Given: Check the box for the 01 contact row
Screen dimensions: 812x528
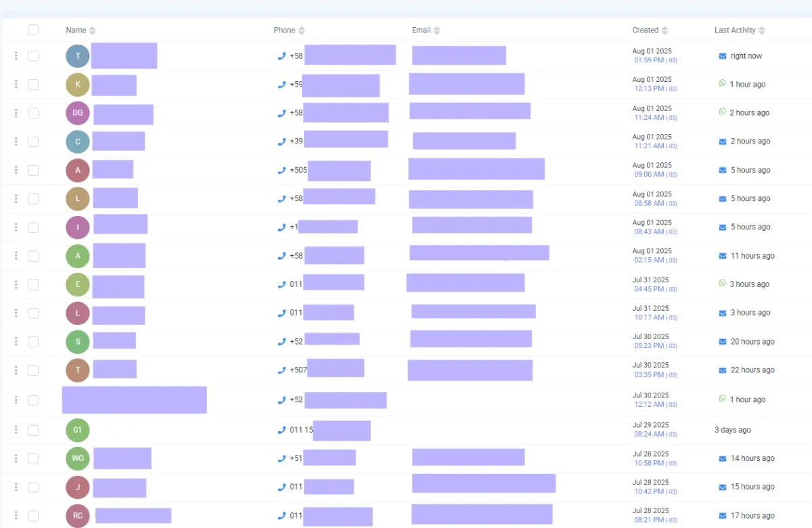Looking at the screenshot, I should (x=33, y=430).
